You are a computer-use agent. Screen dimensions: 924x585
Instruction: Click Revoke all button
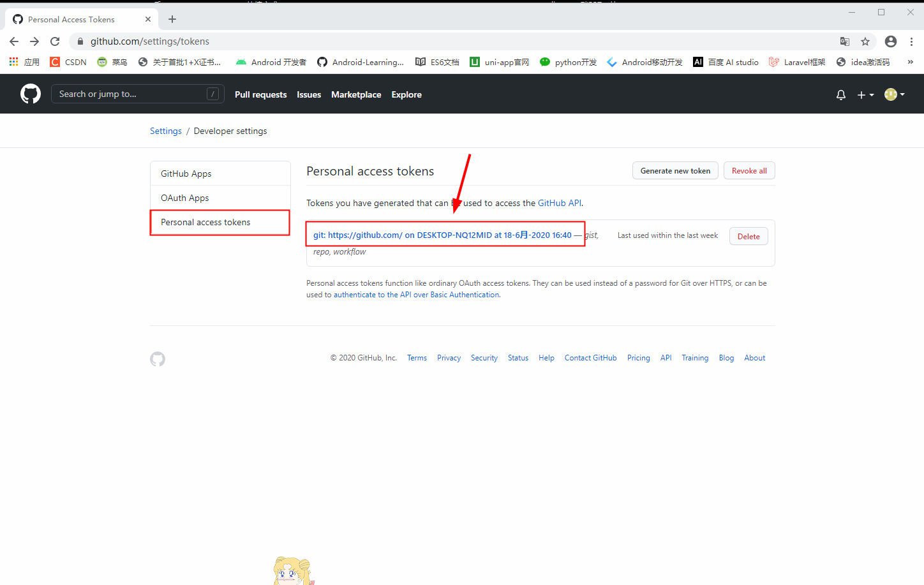(749, 171)
